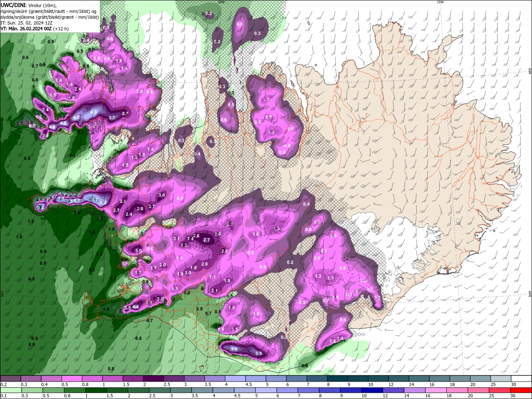Click the 'IT: Sun. 25. 02. 2024 12Z' line
Screen dimensions: 532x399
(27, 23)
